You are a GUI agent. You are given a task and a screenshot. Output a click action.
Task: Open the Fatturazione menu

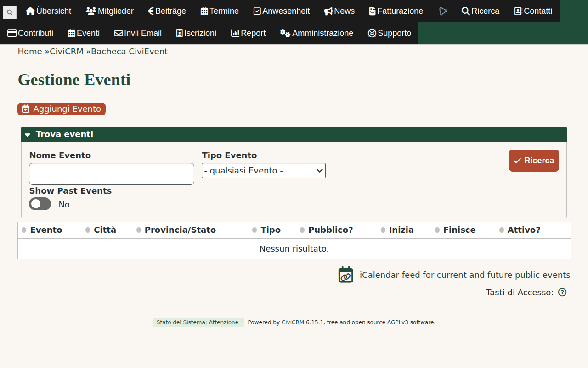(x=396, y=11)
